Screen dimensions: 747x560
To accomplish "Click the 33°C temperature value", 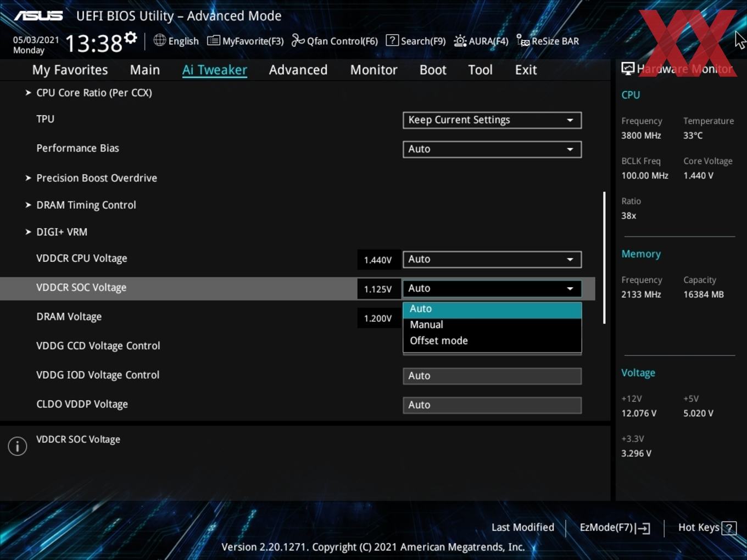I will click(x=693, y=136).
